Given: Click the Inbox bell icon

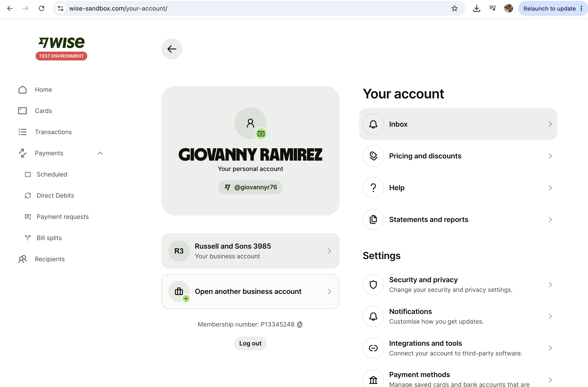Looking at the screenshot, I should (373, 124).
